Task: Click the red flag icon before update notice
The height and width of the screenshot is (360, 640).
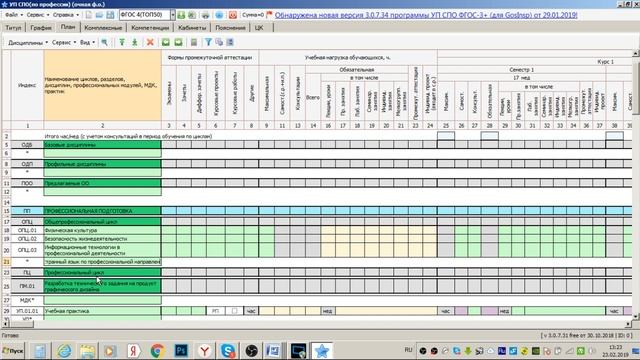Action: [269, 15]
